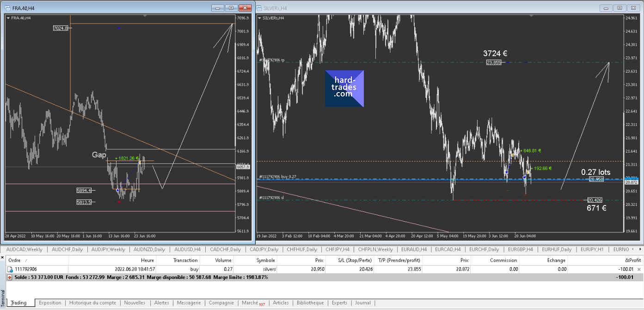Click the Echange column header
This screenshot has width=644, height=310.
(543, 260)
